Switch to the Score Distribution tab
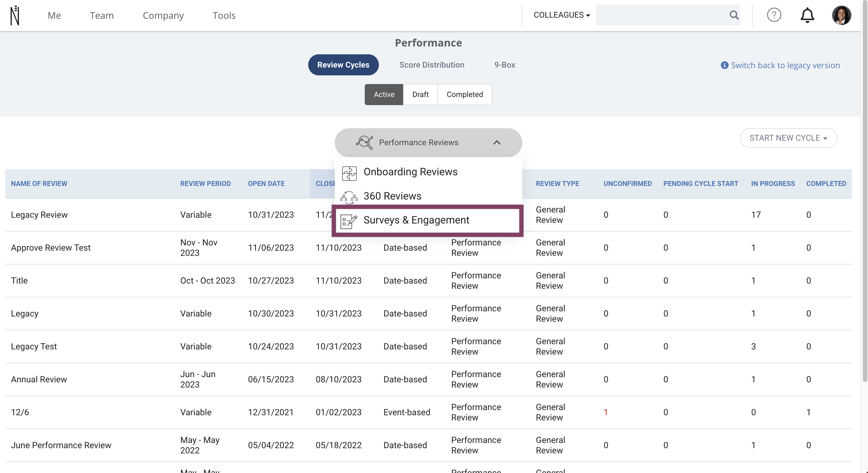The height and width of the screenshot is (473, 868). tap(432, 65)
